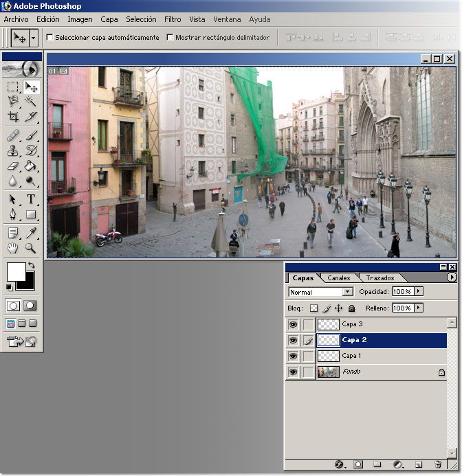Image resolution: width=462 pixels, height=476 pixels.
Task: Enable 'Seleccionar capa automáticamente' checkbox
Action: (x=49, y=38)
